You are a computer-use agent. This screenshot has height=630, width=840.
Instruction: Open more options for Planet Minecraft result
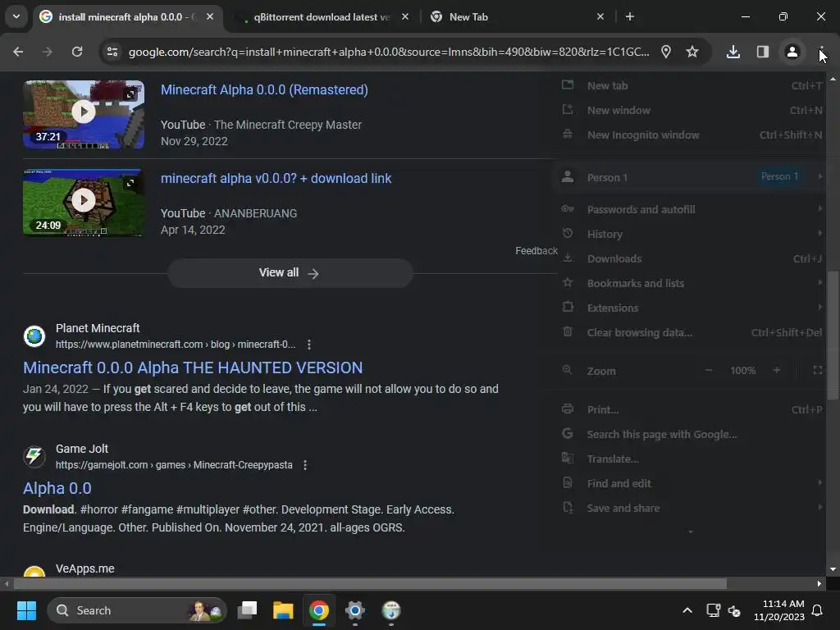point(309,345)
